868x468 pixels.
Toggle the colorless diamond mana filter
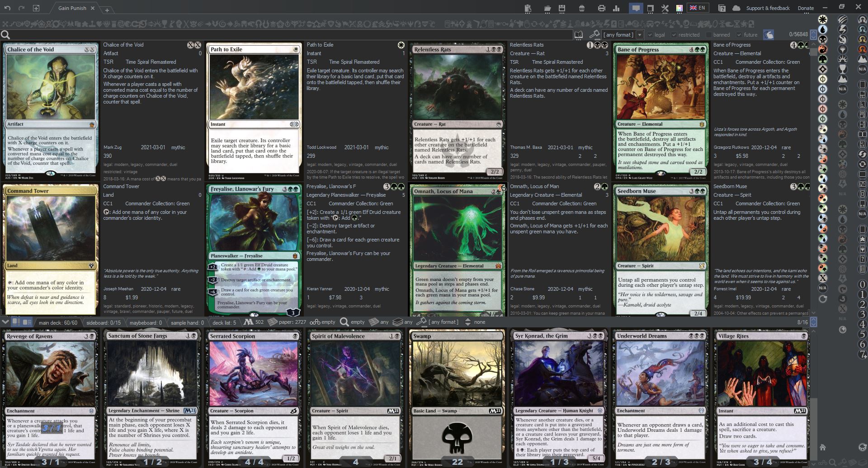pos(823,69)
